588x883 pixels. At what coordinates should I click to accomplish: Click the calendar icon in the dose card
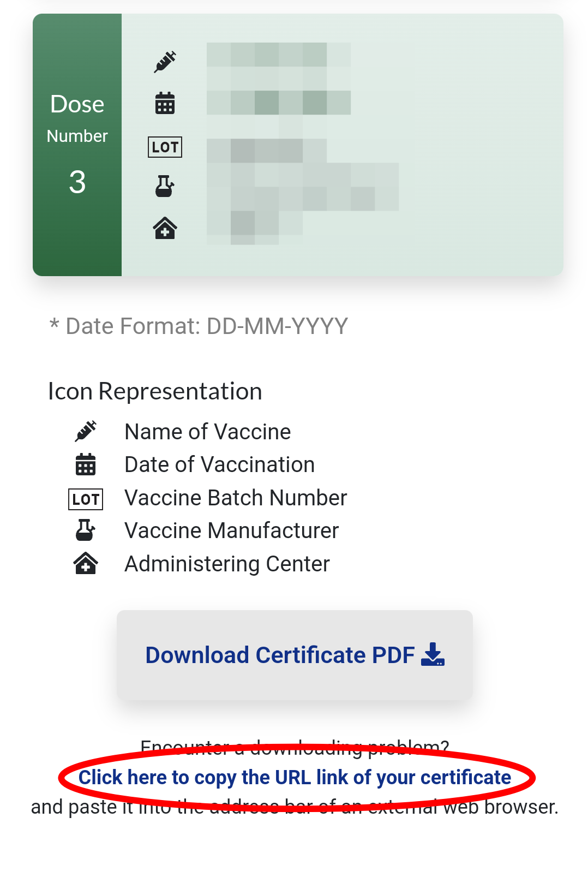165,103
